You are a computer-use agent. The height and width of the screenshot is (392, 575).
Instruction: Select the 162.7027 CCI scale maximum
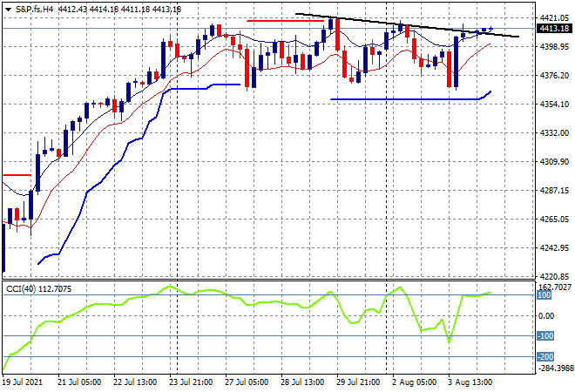click(556, 287)
